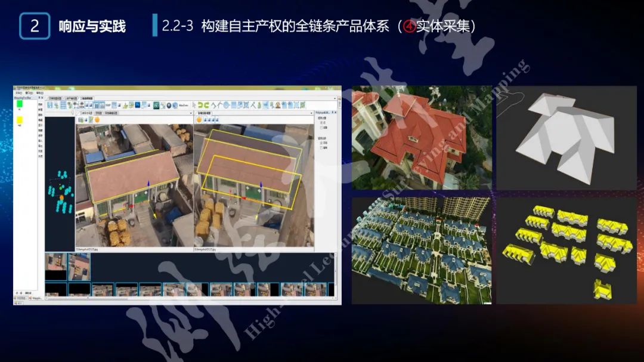
Task: Open the first menu in the menu bar
Action: pyautogui.click(x=18, y=93)
